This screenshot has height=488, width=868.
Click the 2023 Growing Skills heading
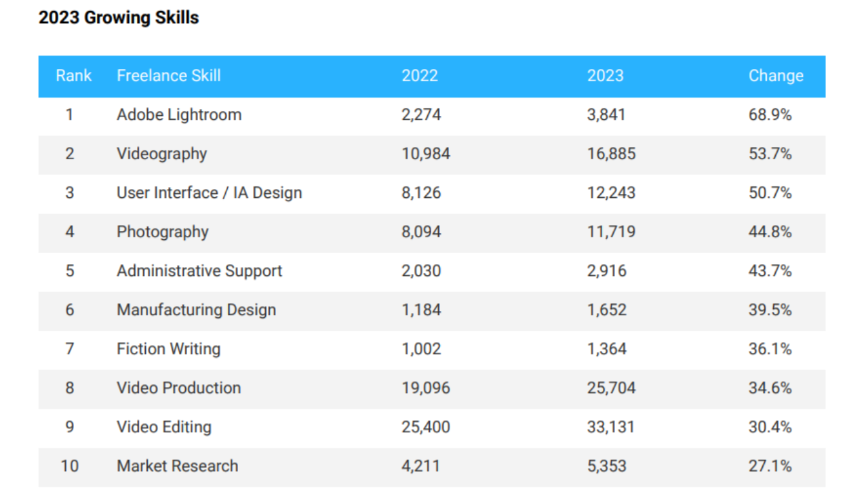coord(119,18)
